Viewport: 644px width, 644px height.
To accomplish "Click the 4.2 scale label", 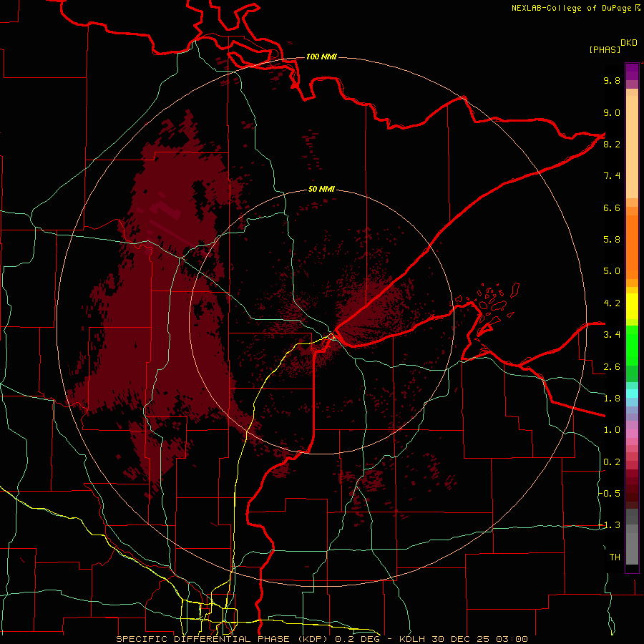I will coord(612,303).
